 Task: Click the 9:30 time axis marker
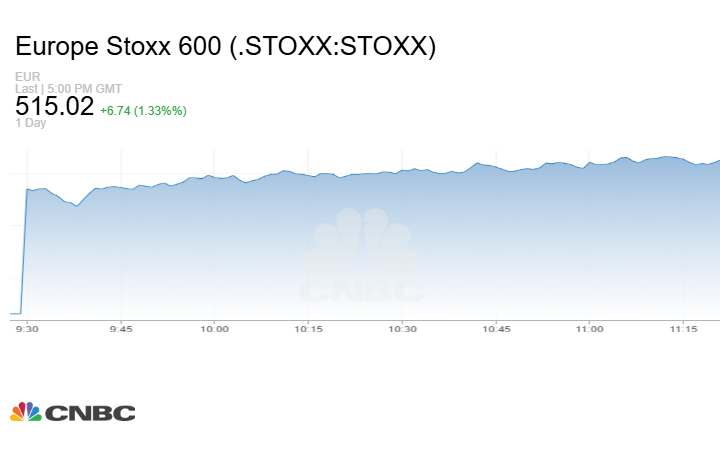tap(27, 328)
